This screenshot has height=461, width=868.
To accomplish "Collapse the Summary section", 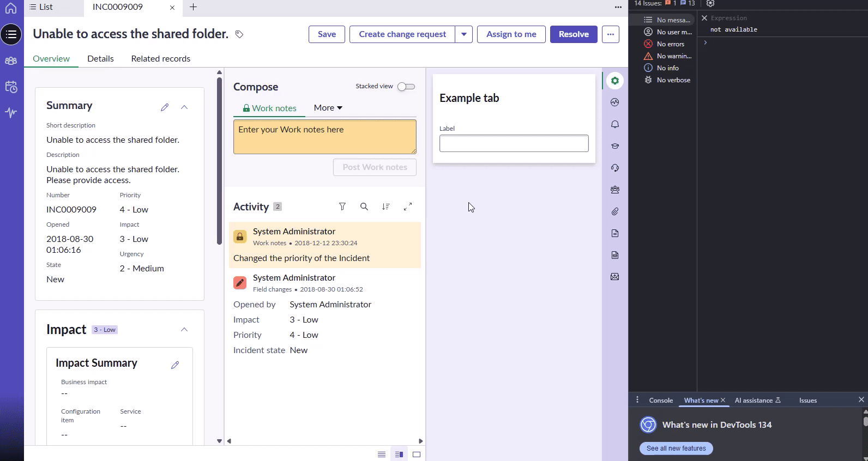I will click(x=184, y=107).
